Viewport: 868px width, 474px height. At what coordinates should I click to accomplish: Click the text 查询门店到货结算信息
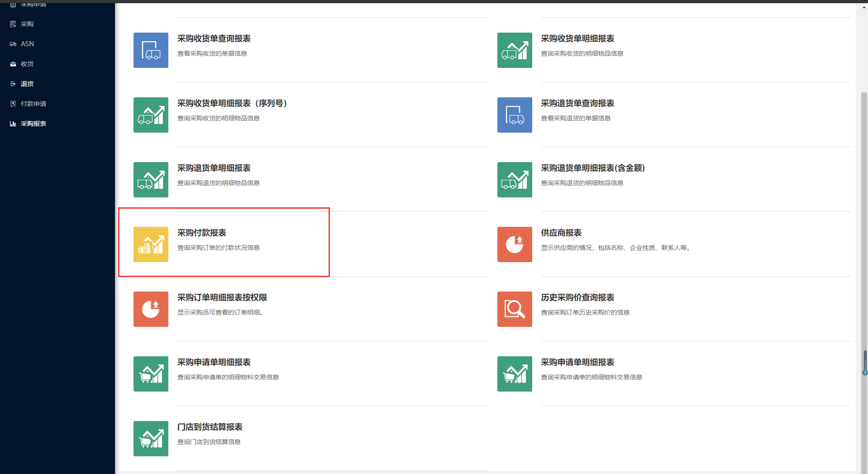point(209,442)
